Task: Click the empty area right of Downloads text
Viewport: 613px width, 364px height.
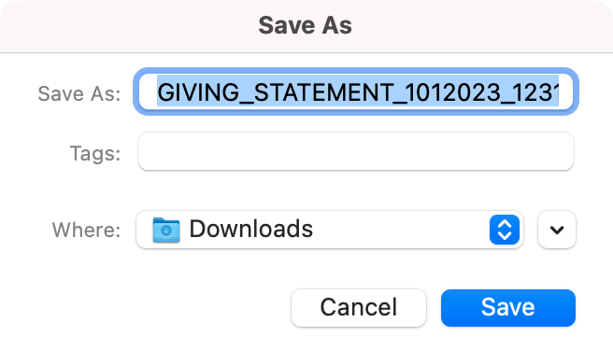Action: [399, 230]
